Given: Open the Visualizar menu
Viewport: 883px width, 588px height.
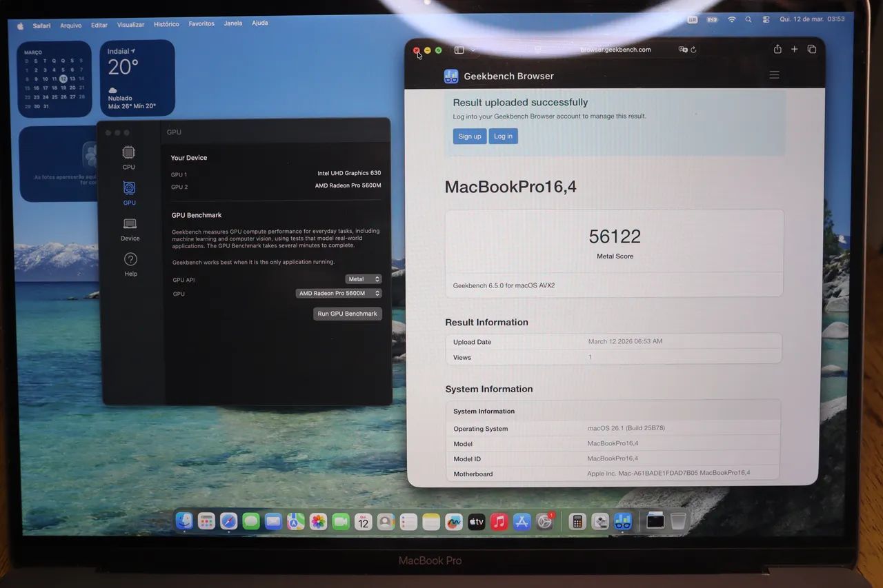Looking at the screenshot, I should coord(130,25).
